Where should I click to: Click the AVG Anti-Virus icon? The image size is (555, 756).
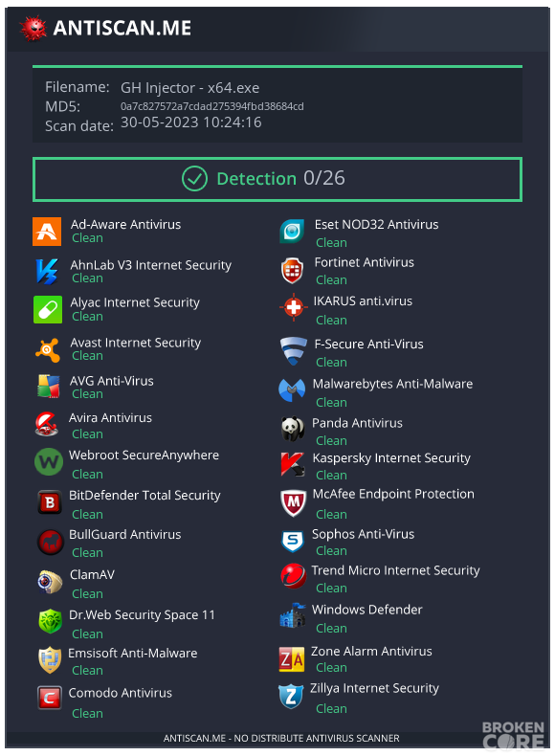coord(49,387)
